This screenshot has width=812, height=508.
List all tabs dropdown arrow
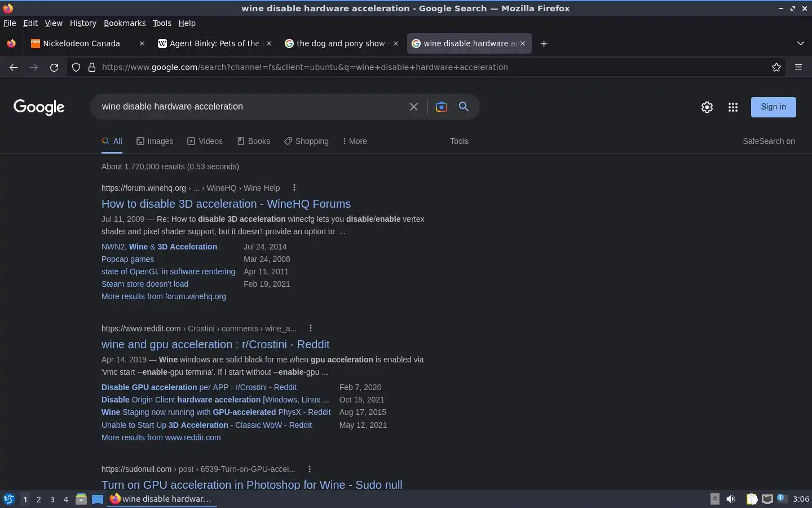coord(800,43)
